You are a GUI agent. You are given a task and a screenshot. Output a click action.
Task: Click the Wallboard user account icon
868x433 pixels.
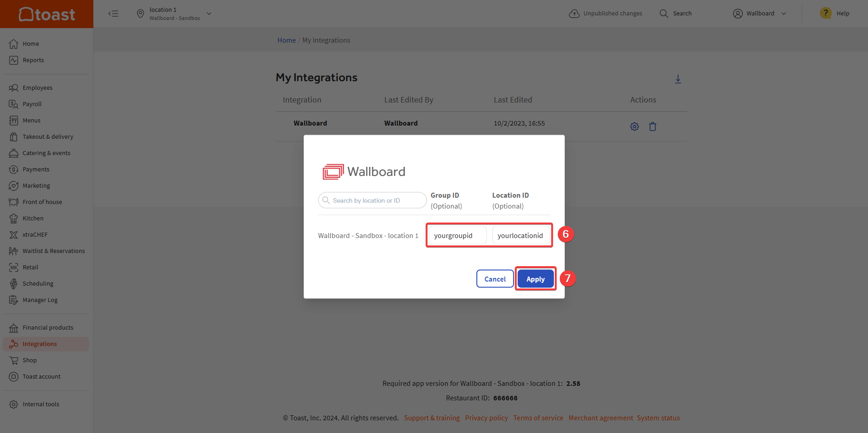point(738,14)
